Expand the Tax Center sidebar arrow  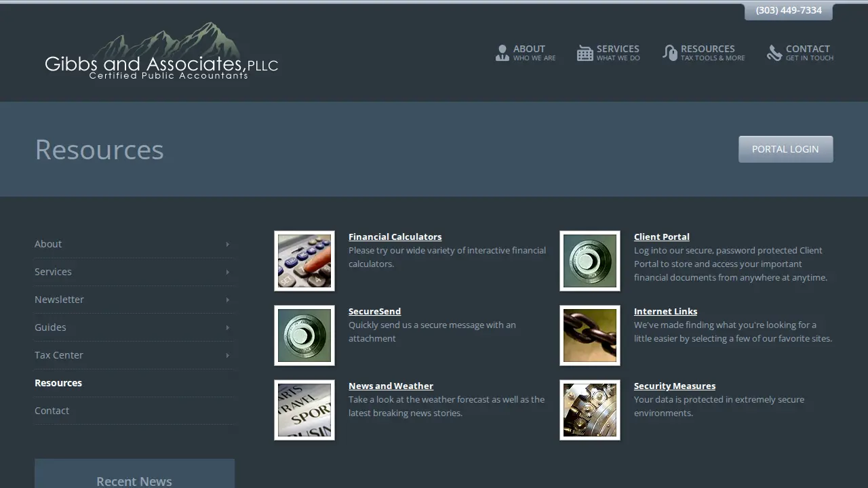(x=227, y=355)
